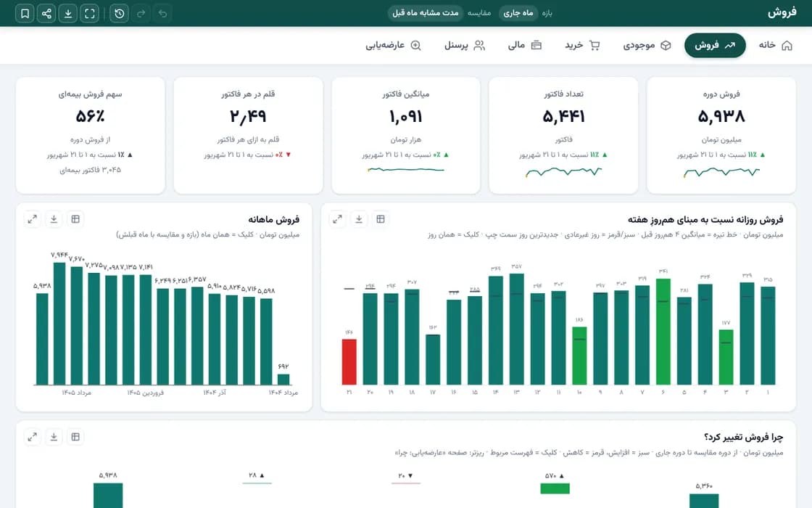Viewport: 812px width, 508px height.
Task: Click the light green bar for day ۱۰
Action: click(x=579, y=356)
